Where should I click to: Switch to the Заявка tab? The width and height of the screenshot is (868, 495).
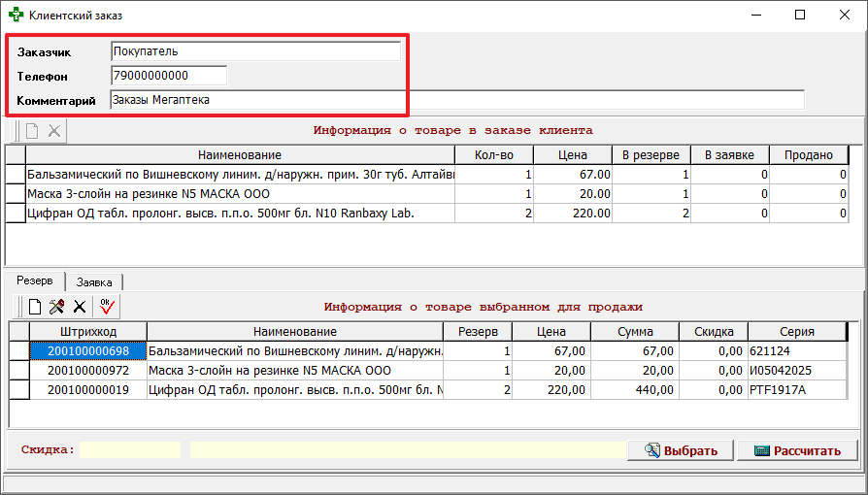tap(94, 281)
